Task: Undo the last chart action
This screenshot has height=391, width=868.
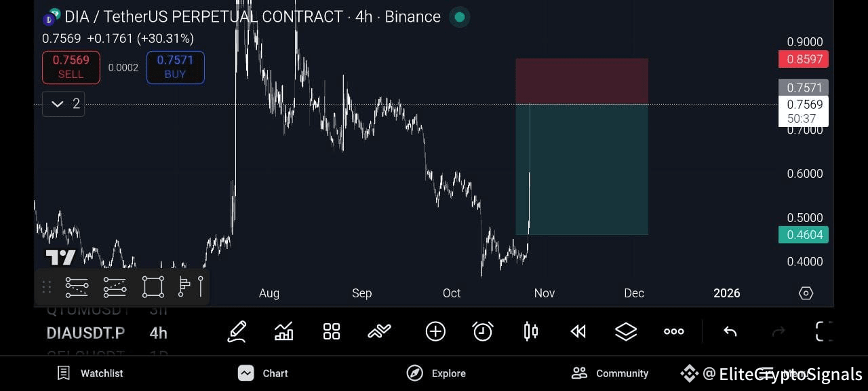Action: tap(730, 331)
